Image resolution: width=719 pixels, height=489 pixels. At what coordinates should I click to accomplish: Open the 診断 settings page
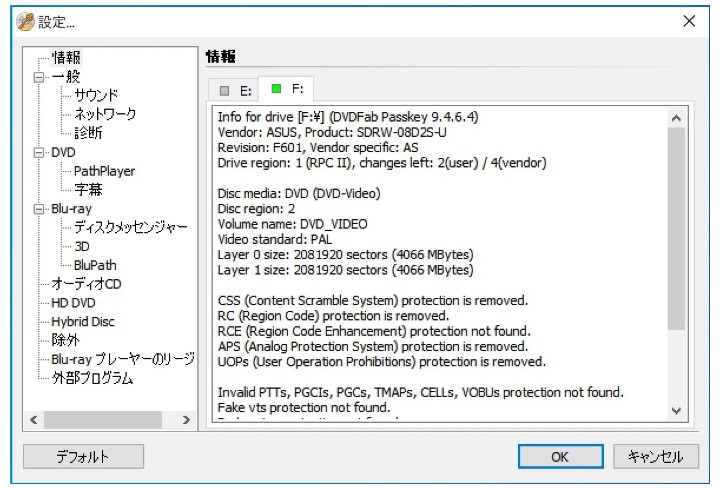tap(88, 133)
